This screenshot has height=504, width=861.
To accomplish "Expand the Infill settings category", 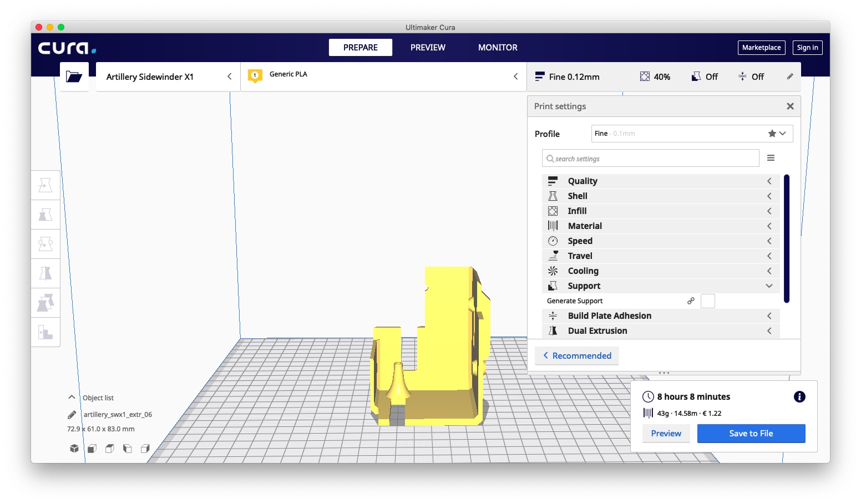I will pos(661,211).
